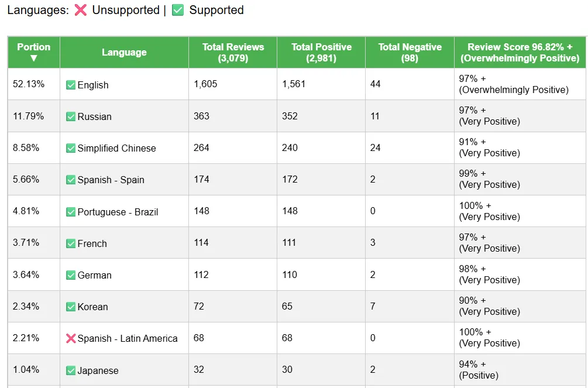Click the green check icon beside French
Screen dimensions: 588x388
click(70, 243)
